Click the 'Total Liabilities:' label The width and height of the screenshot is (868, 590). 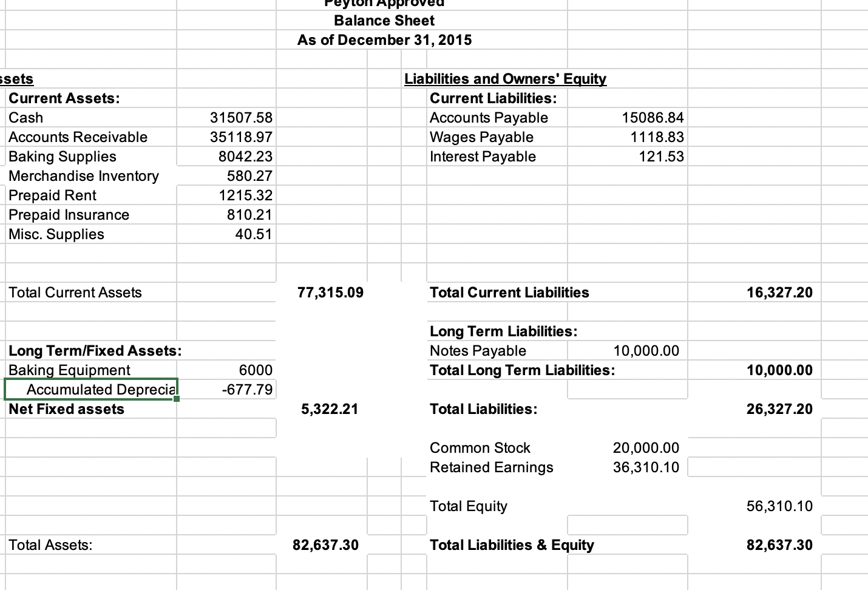point(484,409)
